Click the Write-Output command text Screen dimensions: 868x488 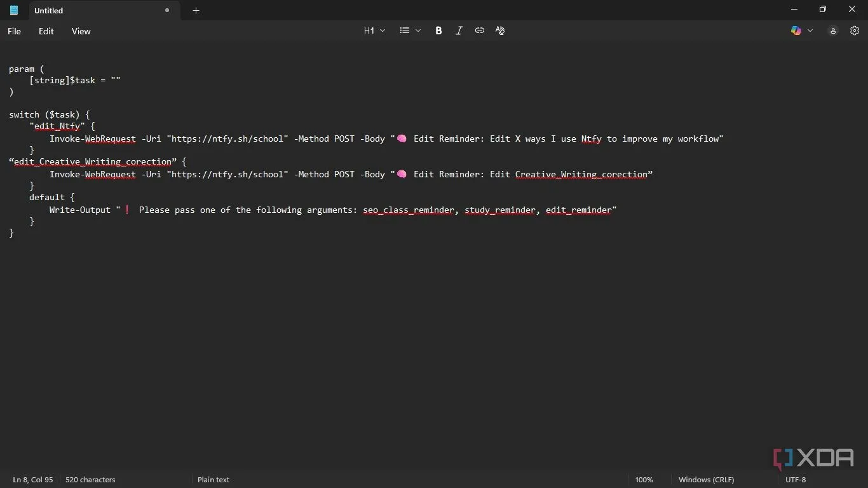click(80, 210)
